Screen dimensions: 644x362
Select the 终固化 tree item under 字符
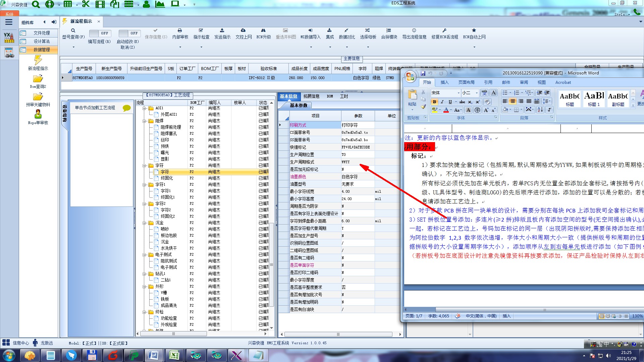167,178
